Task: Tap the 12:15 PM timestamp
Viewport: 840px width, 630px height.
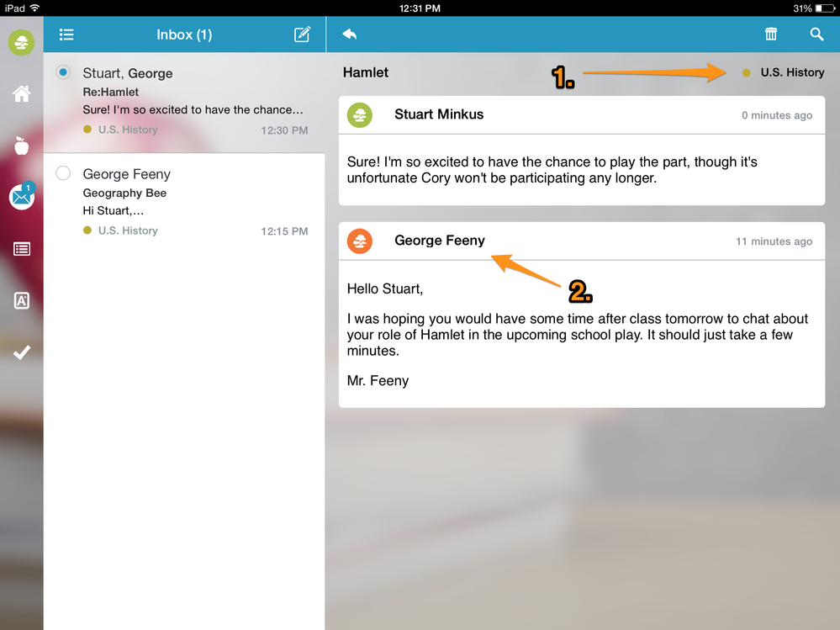Action: pos(284,231)
